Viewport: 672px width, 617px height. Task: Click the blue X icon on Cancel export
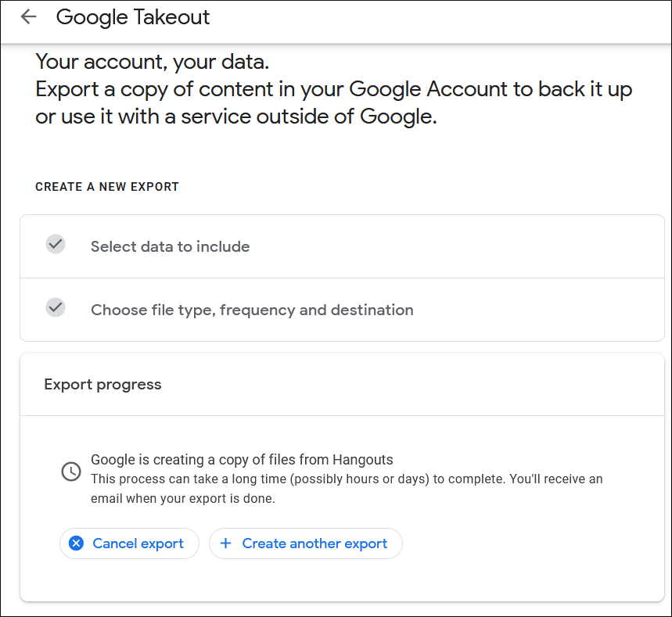[x=77, y=543]
